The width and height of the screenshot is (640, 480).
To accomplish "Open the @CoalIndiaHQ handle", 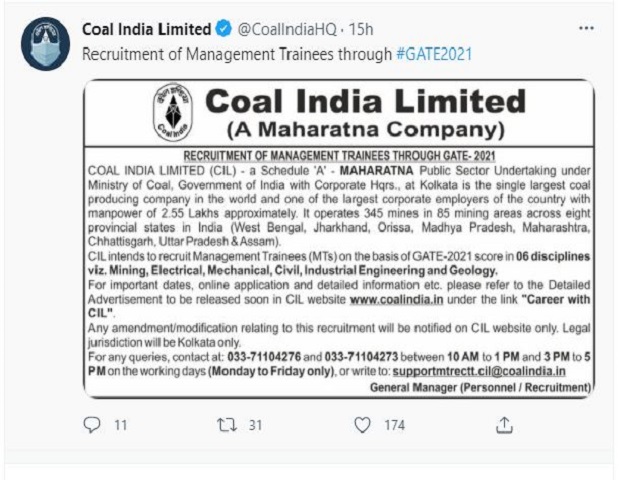I will [287, 29].
